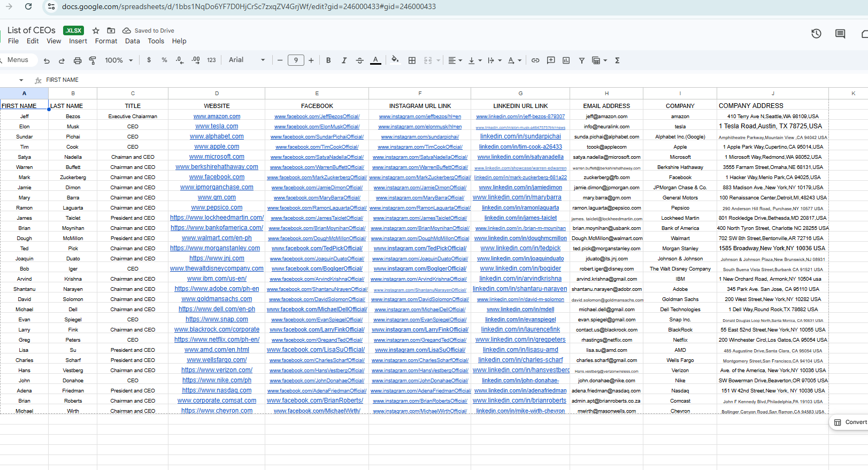Open the Arial font dropdown

[x=247, y=60]
